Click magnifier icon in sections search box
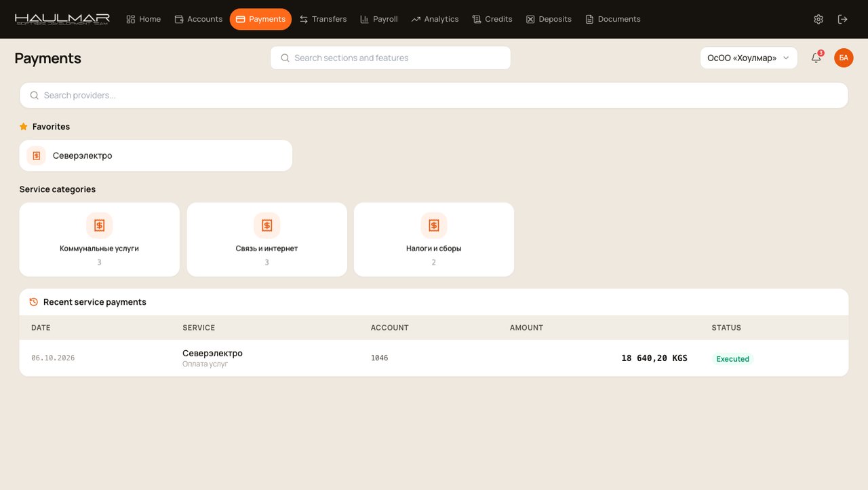This screenshot has width=868, height=490. pos(285,58)
